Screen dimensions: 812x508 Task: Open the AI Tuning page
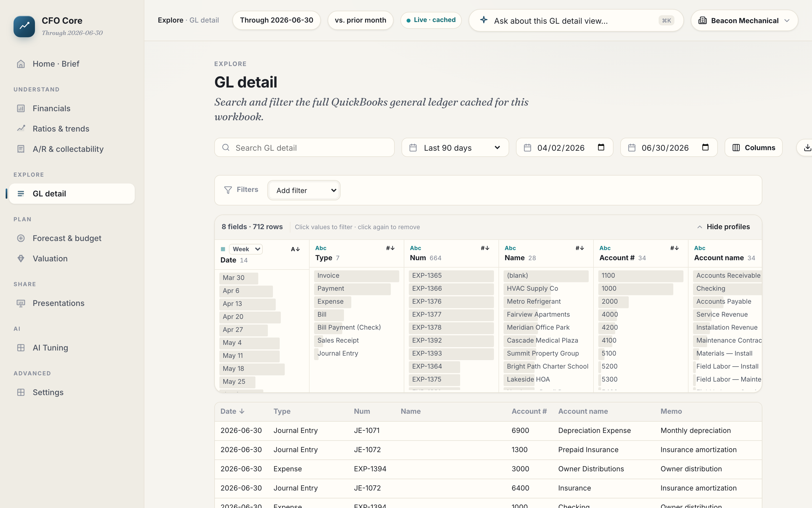72,348
